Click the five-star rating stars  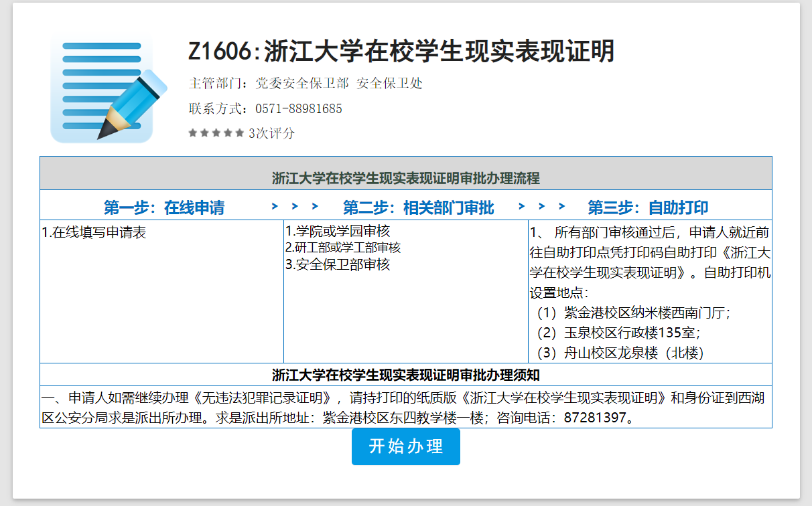[216, 133]
